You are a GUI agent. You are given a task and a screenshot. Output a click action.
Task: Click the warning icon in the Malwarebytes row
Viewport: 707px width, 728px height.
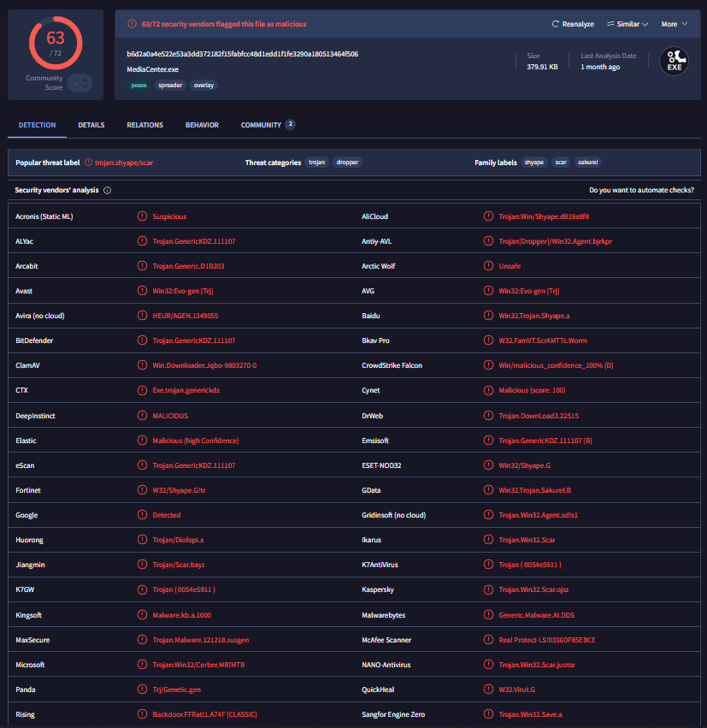[x=488, y=615]
